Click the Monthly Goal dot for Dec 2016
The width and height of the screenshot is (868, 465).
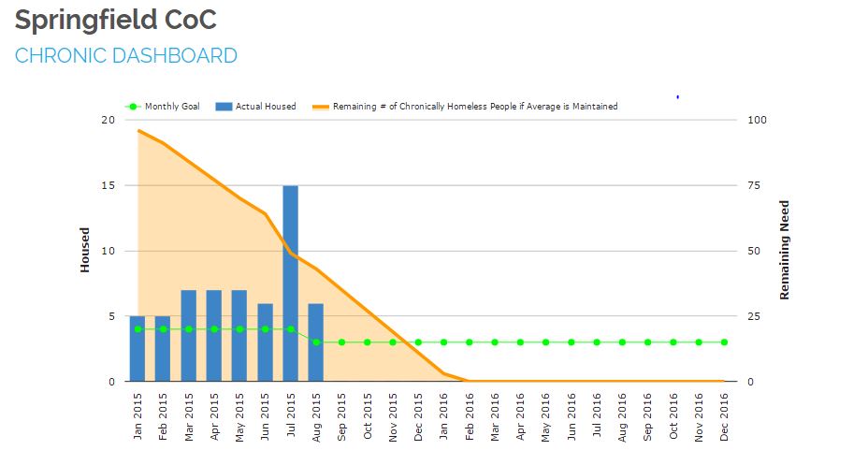coord(724,342)
